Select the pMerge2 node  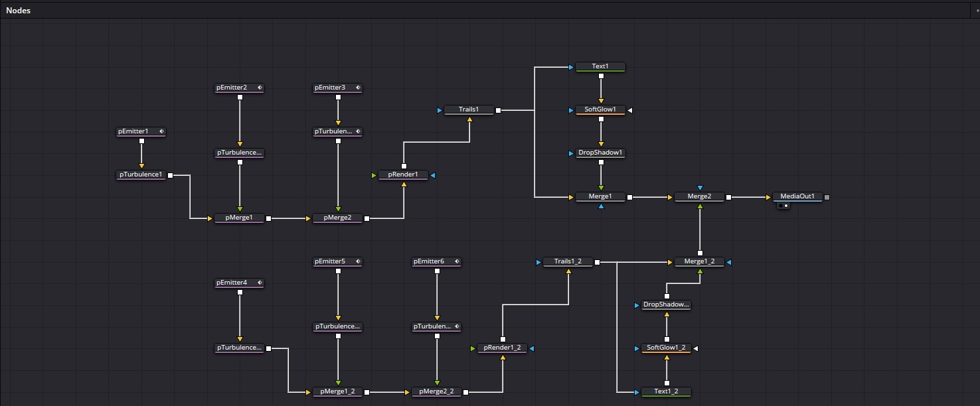[x=338, y=218]
